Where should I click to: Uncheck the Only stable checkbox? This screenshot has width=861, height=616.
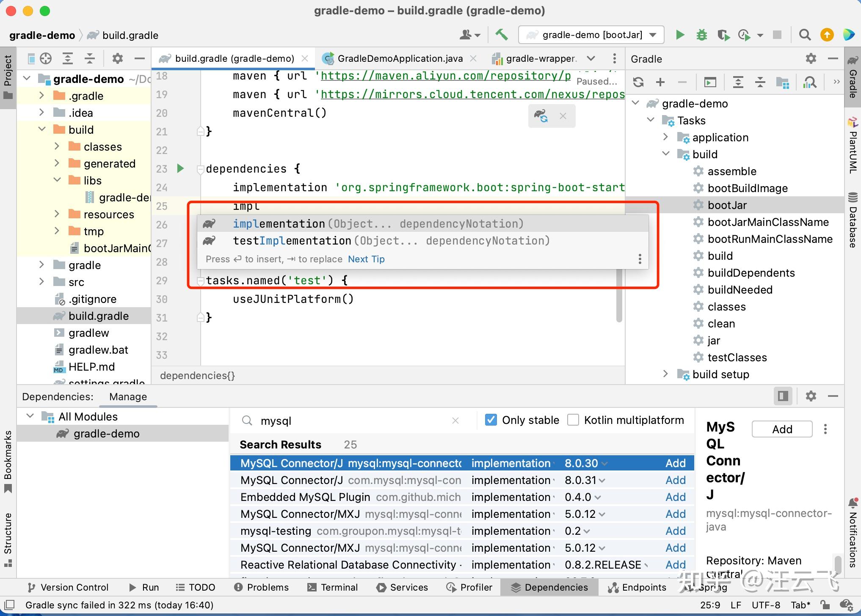[x=491, y=420]
